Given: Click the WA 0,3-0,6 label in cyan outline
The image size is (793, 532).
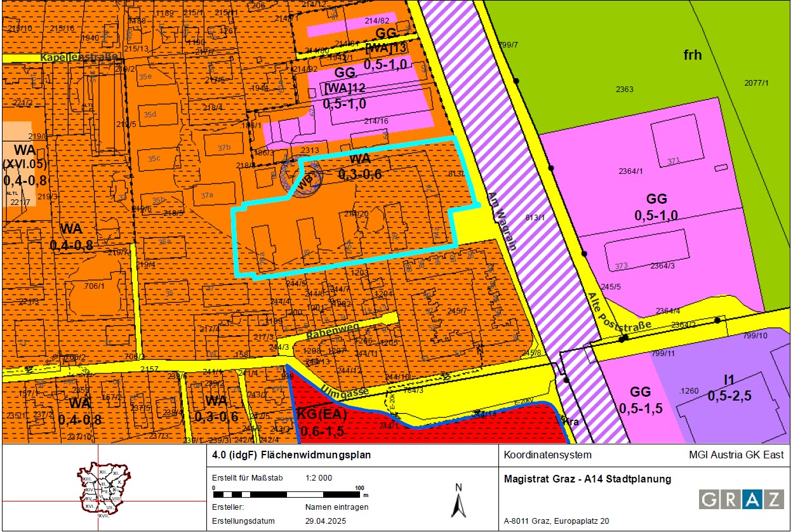Looking at the screenshot, I should coord(359,166).
